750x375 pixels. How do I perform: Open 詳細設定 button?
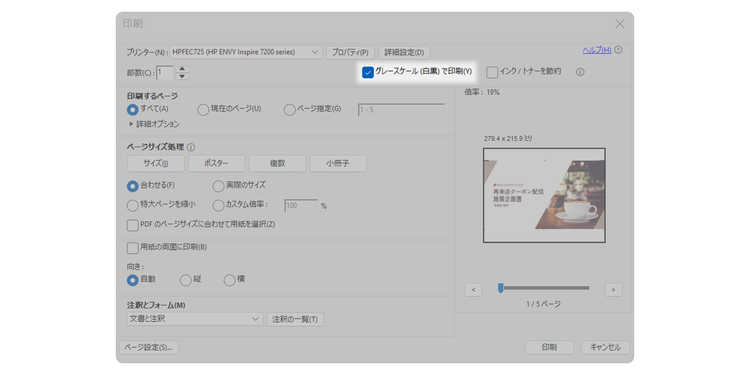tap(405, 53)
